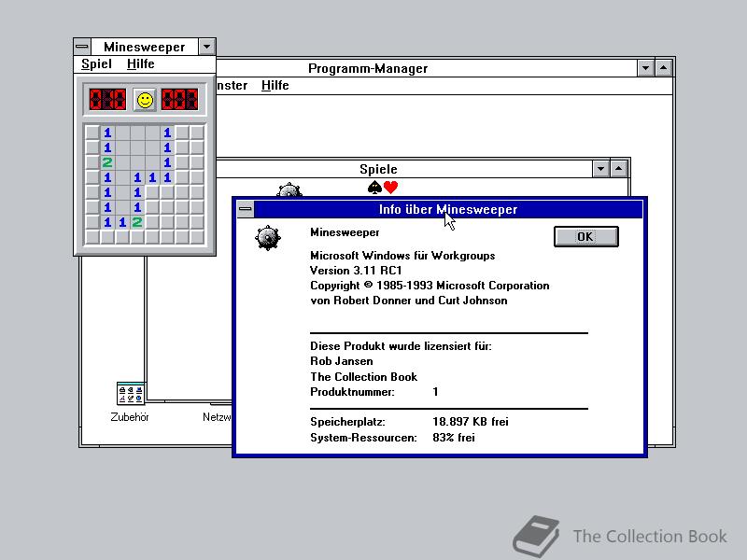747x560 pixels.
Task: Click the Minesweeper mine counter display
Action: click(x=107, y=100)
